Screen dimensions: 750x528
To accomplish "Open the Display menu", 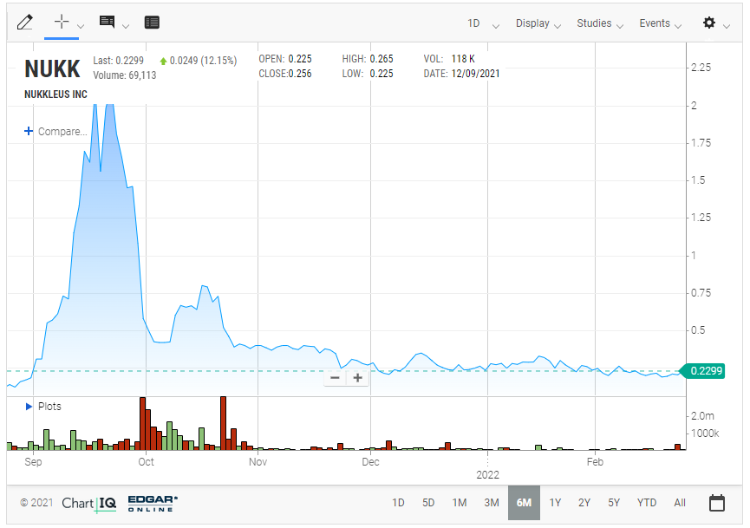I will click(538, 23).
